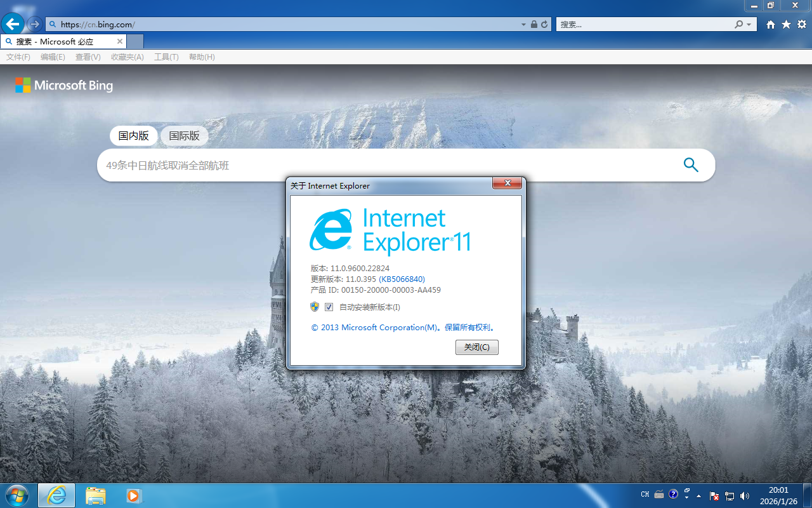
Task: Open Favorites with the star icon
Action: point(786,24)
